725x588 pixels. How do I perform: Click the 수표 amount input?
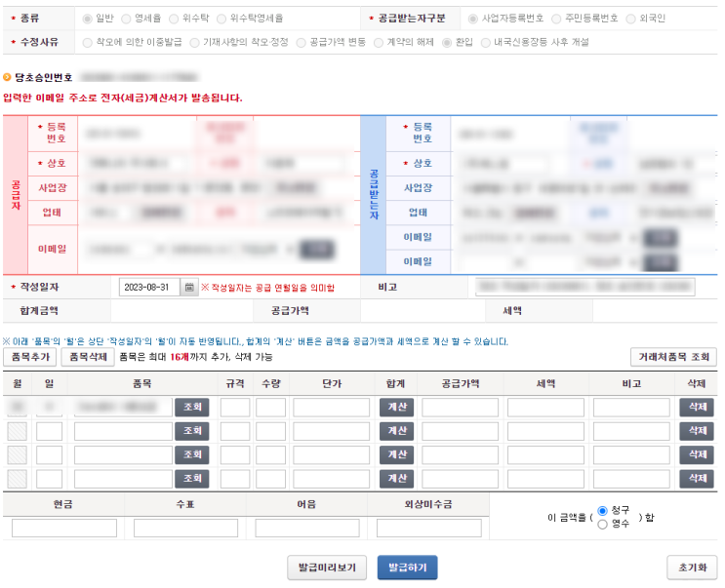(x=185, y=528)
